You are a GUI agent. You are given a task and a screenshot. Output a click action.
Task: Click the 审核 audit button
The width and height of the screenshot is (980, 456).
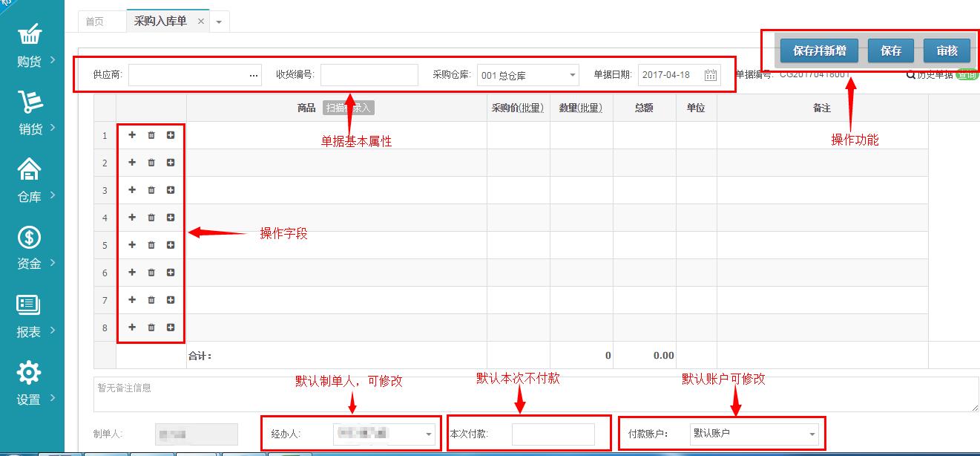tap(947, 51)
